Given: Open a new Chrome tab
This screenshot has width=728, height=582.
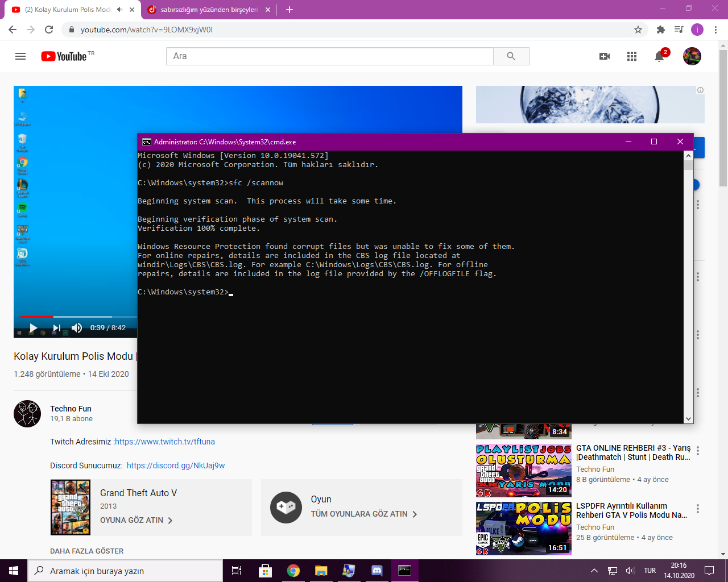Looking at the screenshot, I should click(x=289, y=10).
